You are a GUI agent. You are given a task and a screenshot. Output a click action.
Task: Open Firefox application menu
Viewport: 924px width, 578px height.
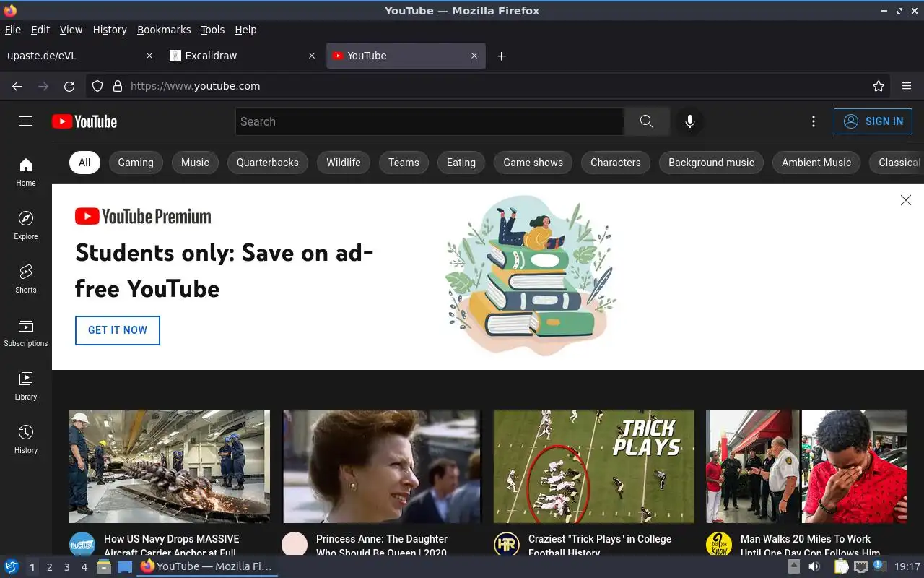click(907, 86)
